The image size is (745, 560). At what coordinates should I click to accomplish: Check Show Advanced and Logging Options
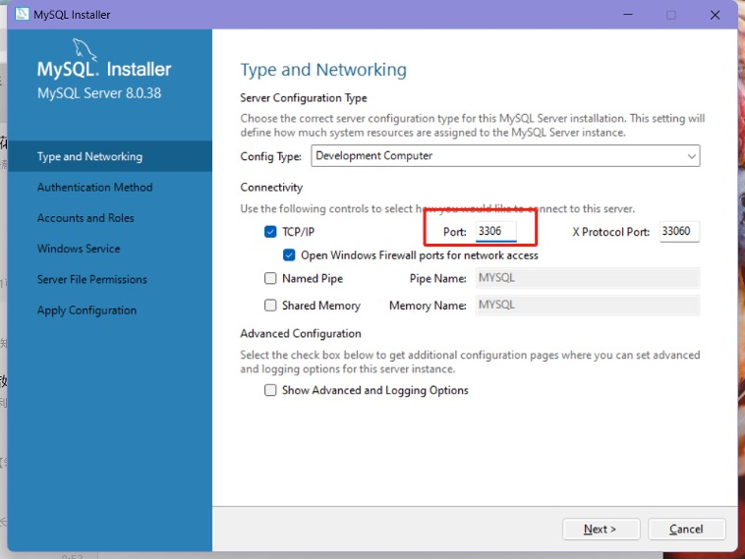coord(270,391)
